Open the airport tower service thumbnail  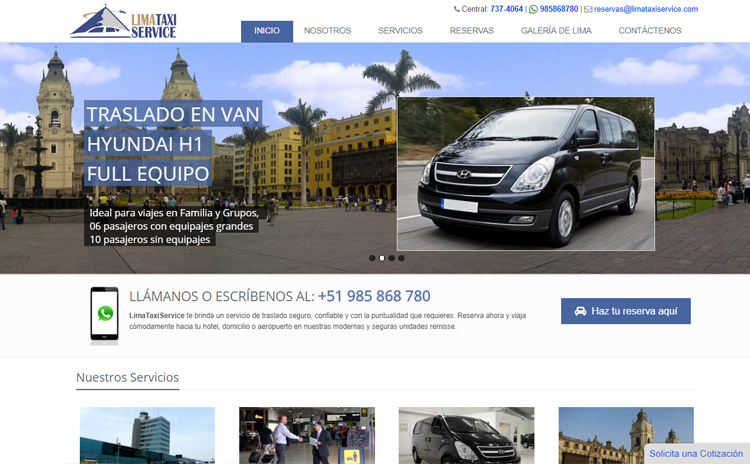point(147,435)
